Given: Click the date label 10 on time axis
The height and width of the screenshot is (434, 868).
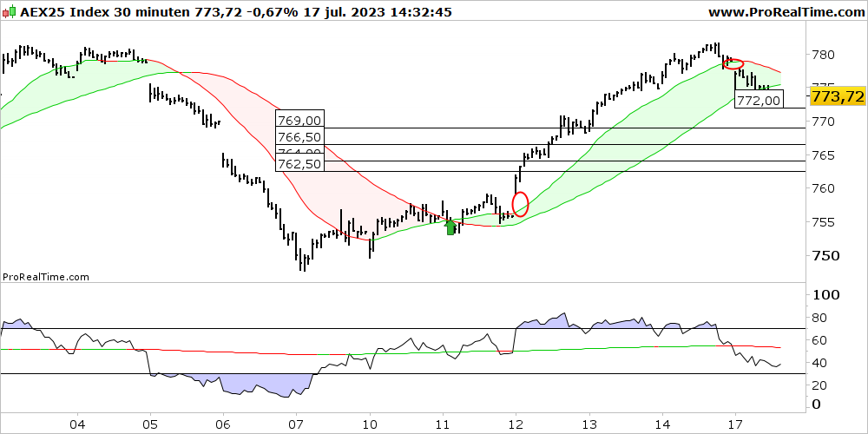Looking at the screenshot, I should tap(370, 424).
